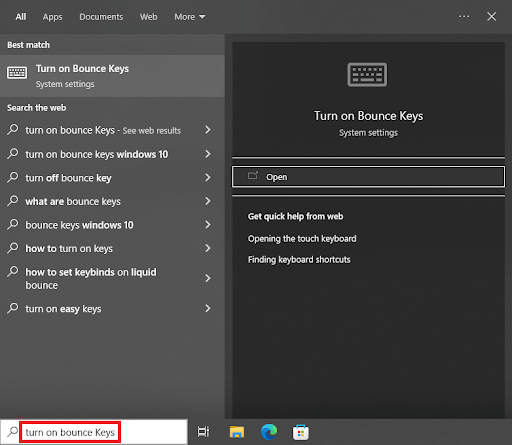Click the Open button in preview pane
Screen dimensions: 512x445
point(368,177)
